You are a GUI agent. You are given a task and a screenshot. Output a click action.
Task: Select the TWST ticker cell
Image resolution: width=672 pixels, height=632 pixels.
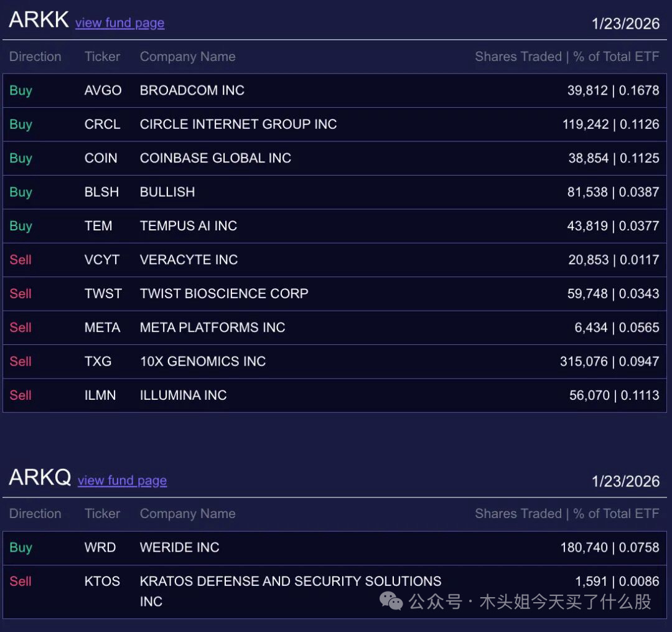pos(103,294)
